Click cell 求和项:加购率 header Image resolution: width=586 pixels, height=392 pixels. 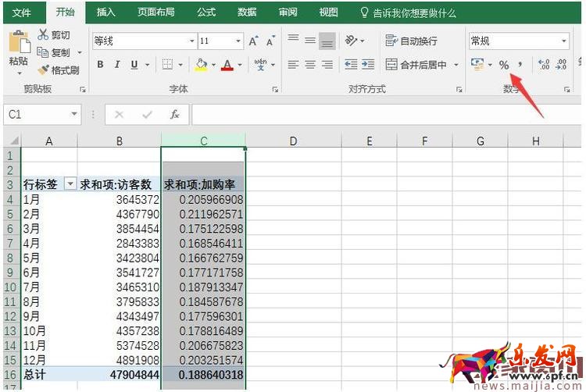pos(203,184)
